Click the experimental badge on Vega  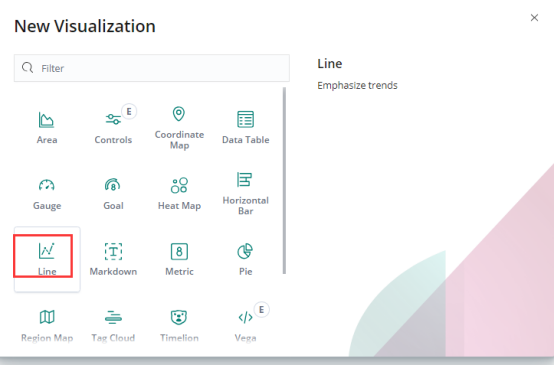[x=261, y=310]
